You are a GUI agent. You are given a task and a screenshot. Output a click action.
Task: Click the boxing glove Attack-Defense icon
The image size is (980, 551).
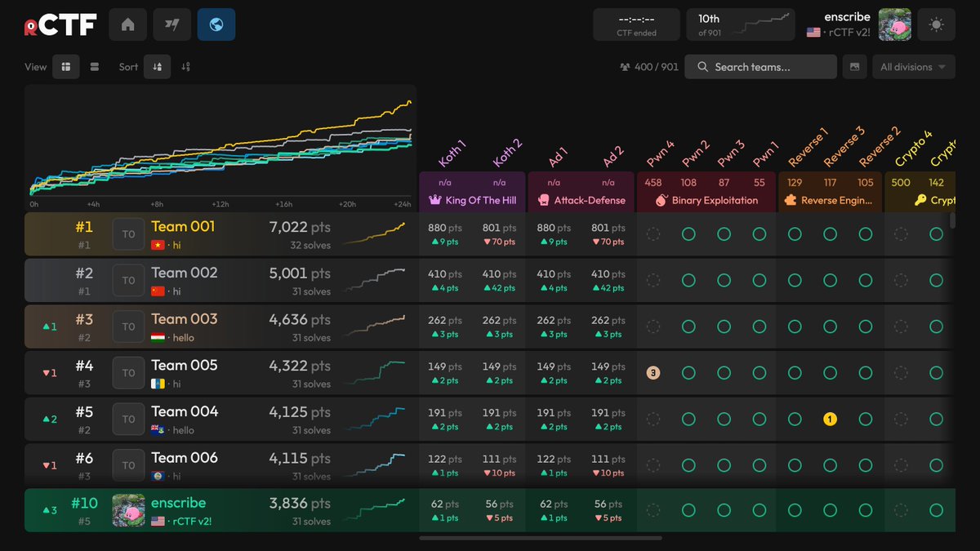click(x=543, y=200)
